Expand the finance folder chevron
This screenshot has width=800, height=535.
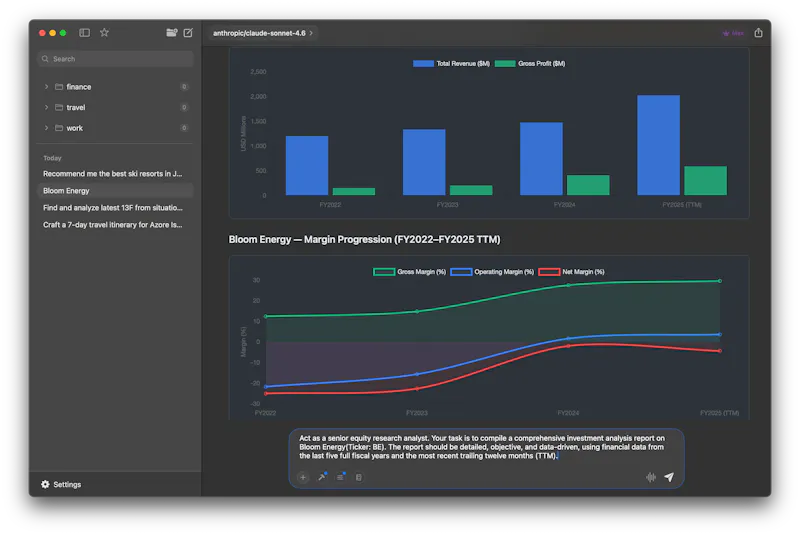pyautogui.click(x=46, y=87)
